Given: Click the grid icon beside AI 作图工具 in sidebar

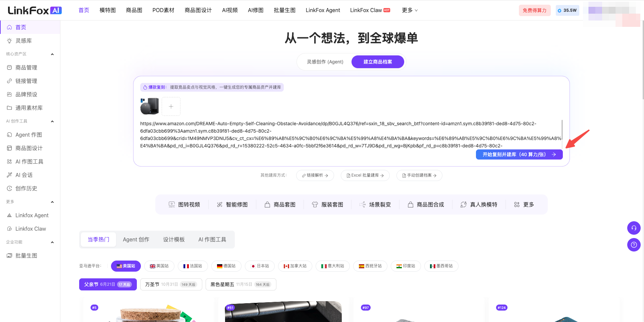Looking at the screenshot, I should coord(9,162).
